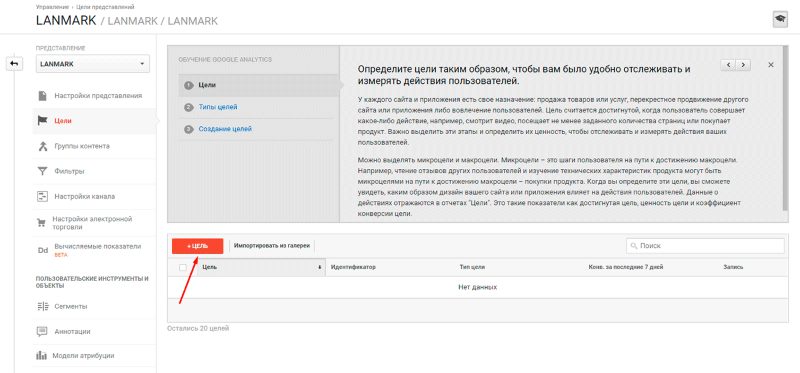Click the Сегменты icon
This screenshot has height=373, width=800.
[42, 307]
